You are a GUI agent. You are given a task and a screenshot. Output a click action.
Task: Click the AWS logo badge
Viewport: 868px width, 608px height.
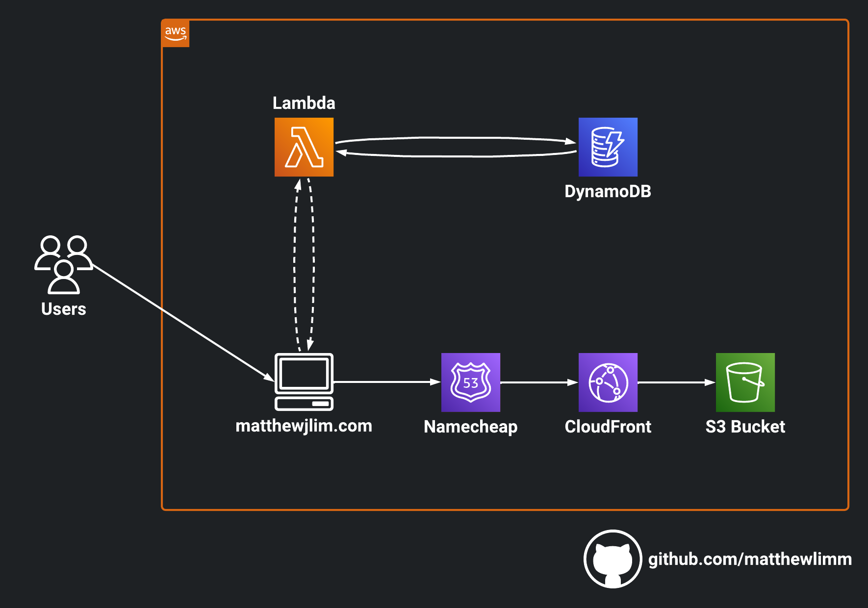[x=176, y=34]
